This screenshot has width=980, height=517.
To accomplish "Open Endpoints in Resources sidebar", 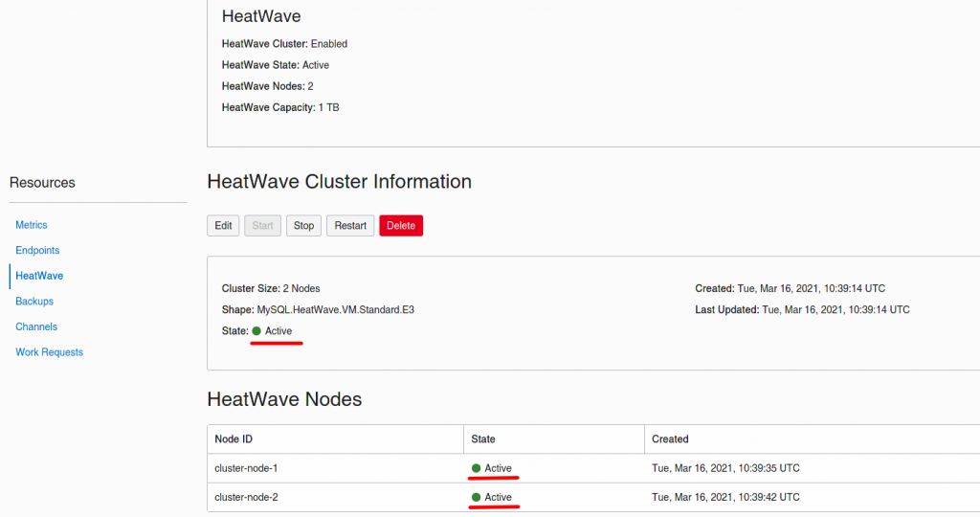I will coord(37,250).
